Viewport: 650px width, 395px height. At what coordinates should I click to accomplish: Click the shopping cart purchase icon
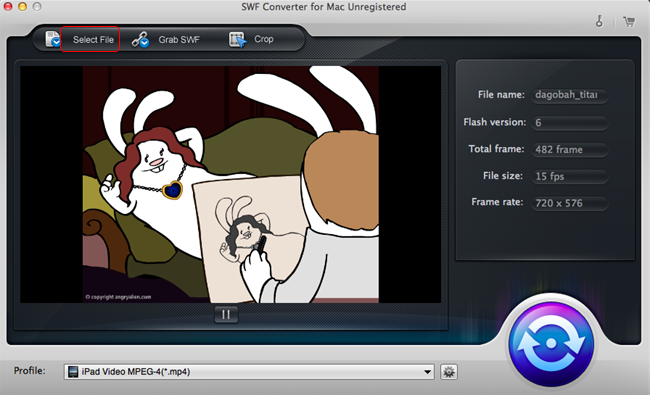629,22
